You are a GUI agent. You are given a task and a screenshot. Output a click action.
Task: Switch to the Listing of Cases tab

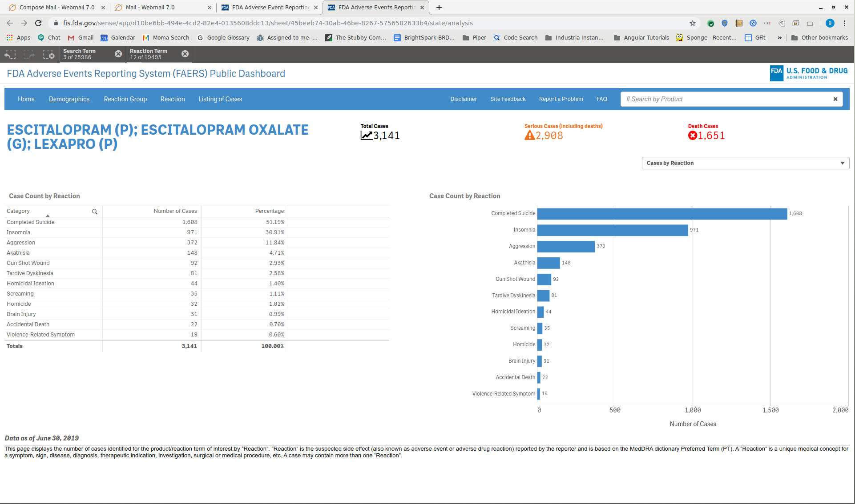tap(220, 99)
